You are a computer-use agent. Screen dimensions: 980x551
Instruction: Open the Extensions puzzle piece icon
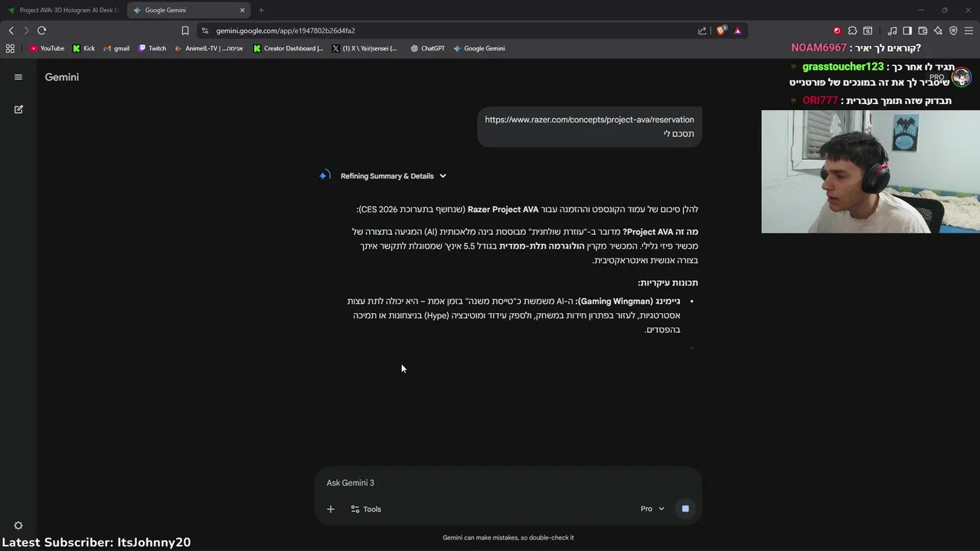[x=852, y=31]
